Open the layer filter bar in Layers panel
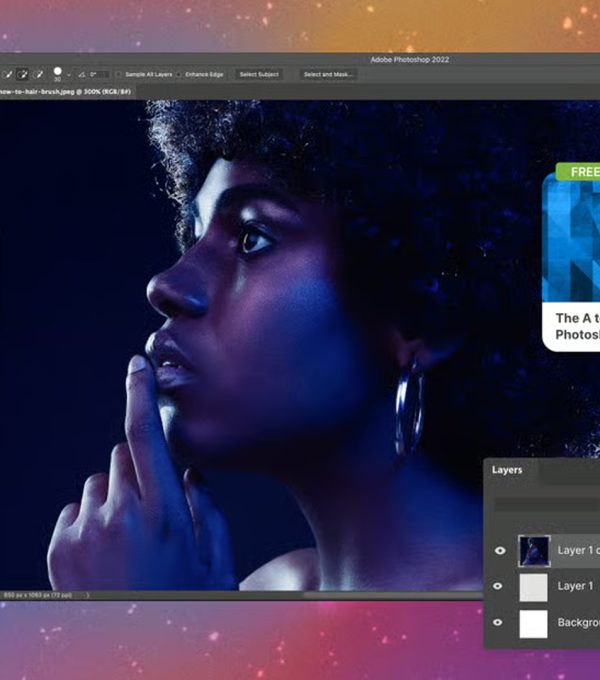Screen dimensions: 600x680 (545, 505)
